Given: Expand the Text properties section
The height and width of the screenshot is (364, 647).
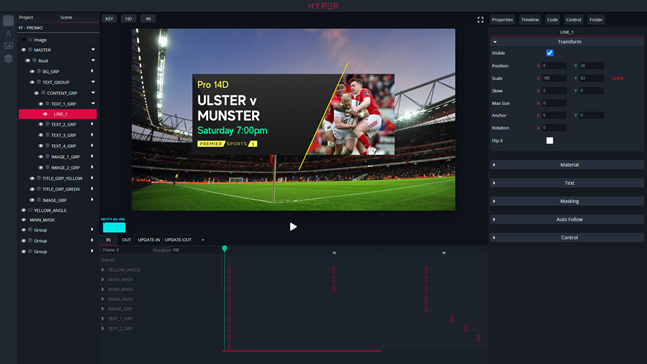Looking at the screenshot, I should (567, 183).
